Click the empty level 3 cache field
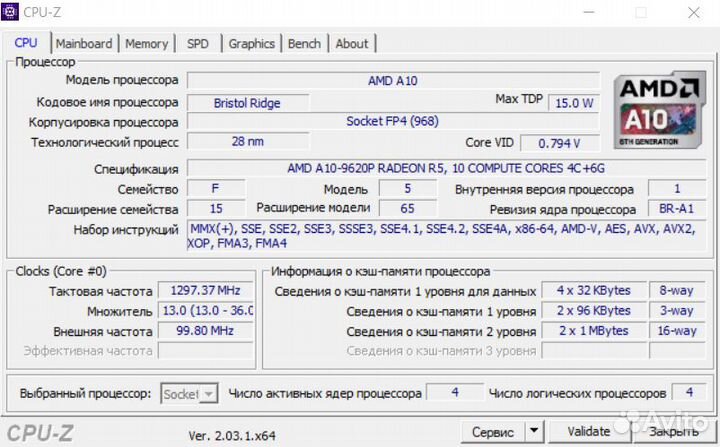 tap(594, 351)
